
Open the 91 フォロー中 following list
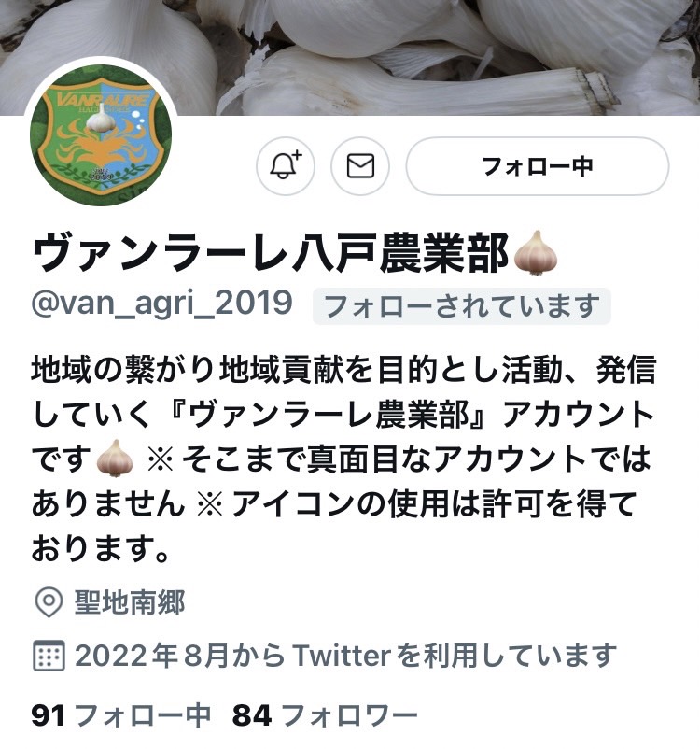[x=121, y=715]
